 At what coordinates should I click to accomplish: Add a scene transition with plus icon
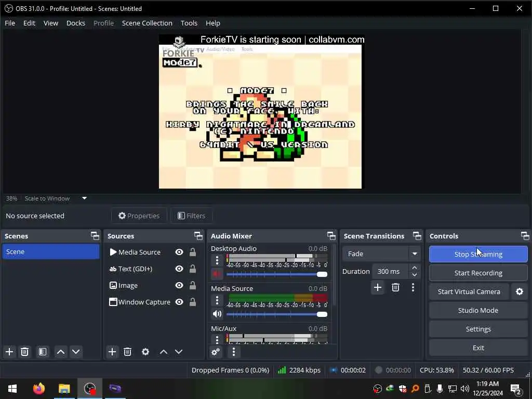pos(378,288)
